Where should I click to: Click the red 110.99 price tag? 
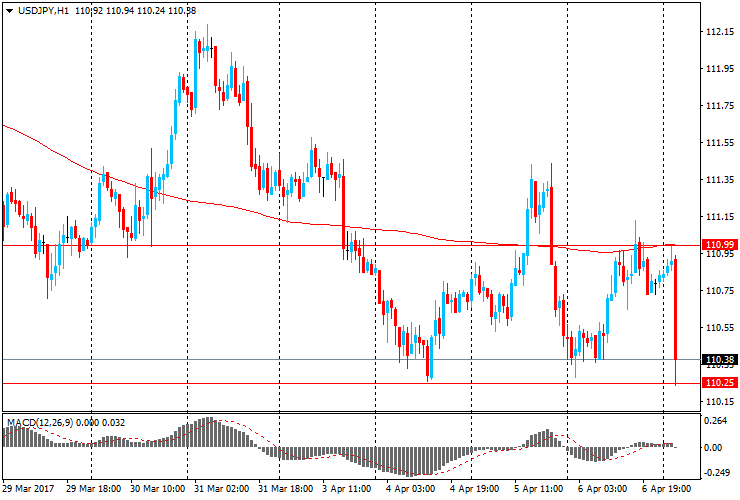tap(720, 245)
